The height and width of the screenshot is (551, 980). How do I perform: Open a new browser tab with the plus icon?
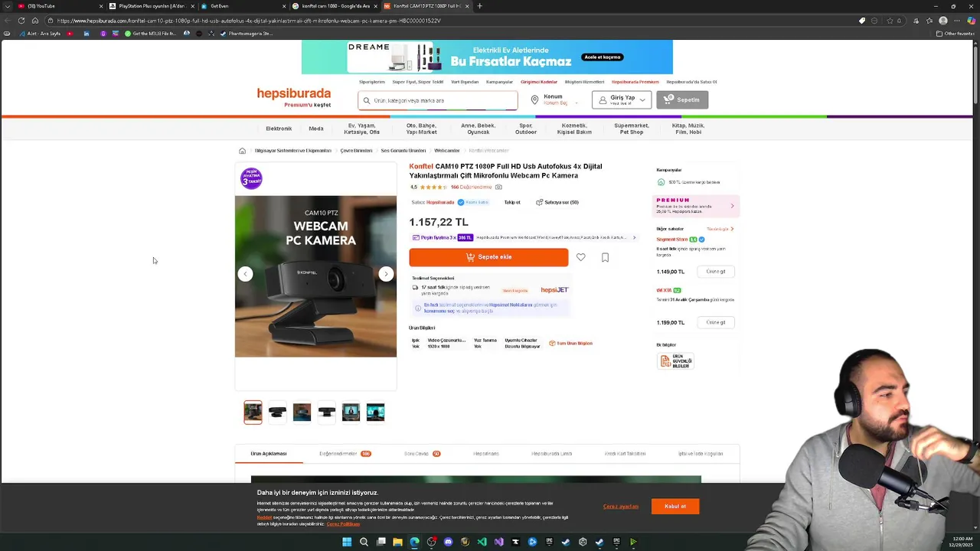pyautogui.click(x=479, y=6)
